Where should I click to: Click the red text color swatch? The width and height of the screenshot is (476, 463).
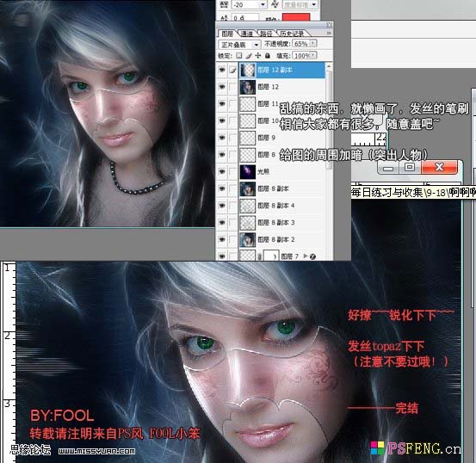click(296, 17)
